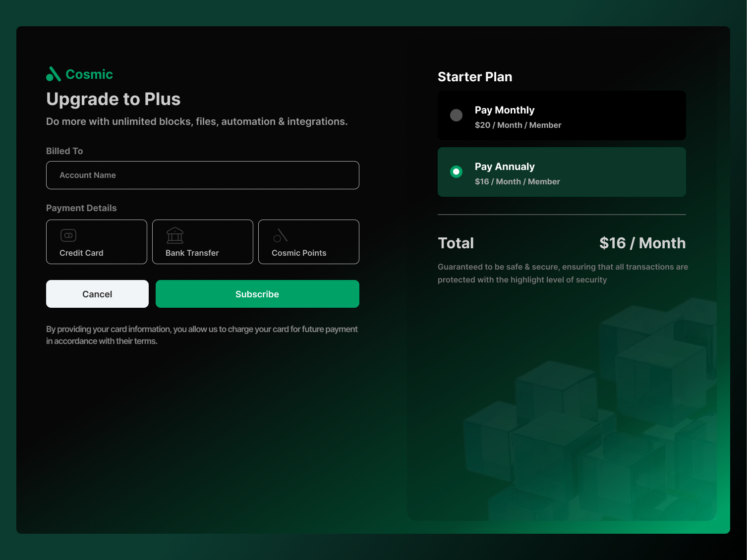This screenshot has height=560, width=747.
Task: Switch payment method to Bank Transfer
Action: coord(202,242)
